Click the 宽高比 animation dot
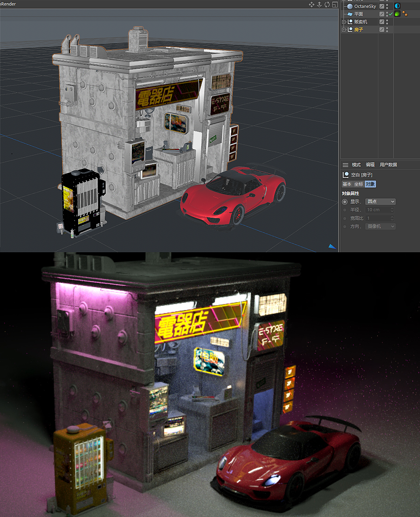This screenshot has width=420, height=517. click(x=345, y=218)
